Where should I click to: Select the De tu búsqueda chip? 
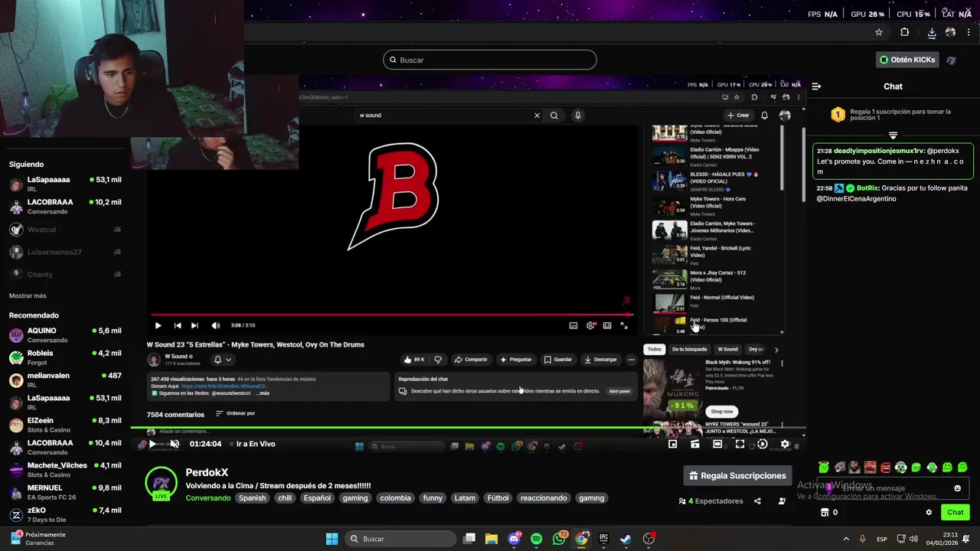point(689,349)
